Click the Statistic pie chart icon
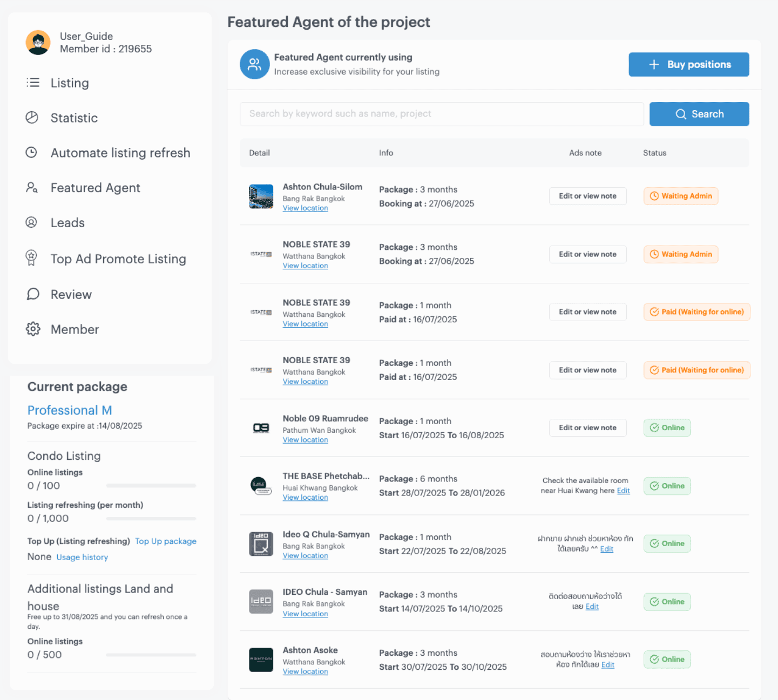 pyautogui.click(x=32, y=117)
